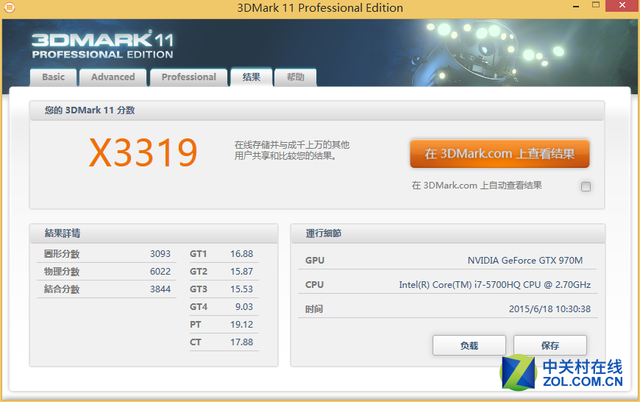Click the 結合分數 label
Viewport: 640px width, 402px height.
(x=62, y=289)
